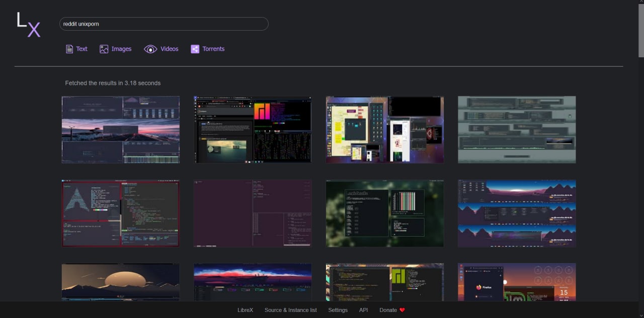Click the Torrents share icon
Screen dimensions: 644x318
(x=195, y=49)
